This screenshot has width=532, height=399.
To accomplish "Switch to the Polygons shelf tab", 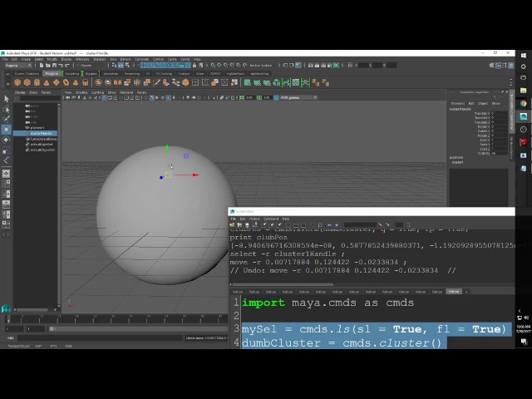I will (52, 74).
